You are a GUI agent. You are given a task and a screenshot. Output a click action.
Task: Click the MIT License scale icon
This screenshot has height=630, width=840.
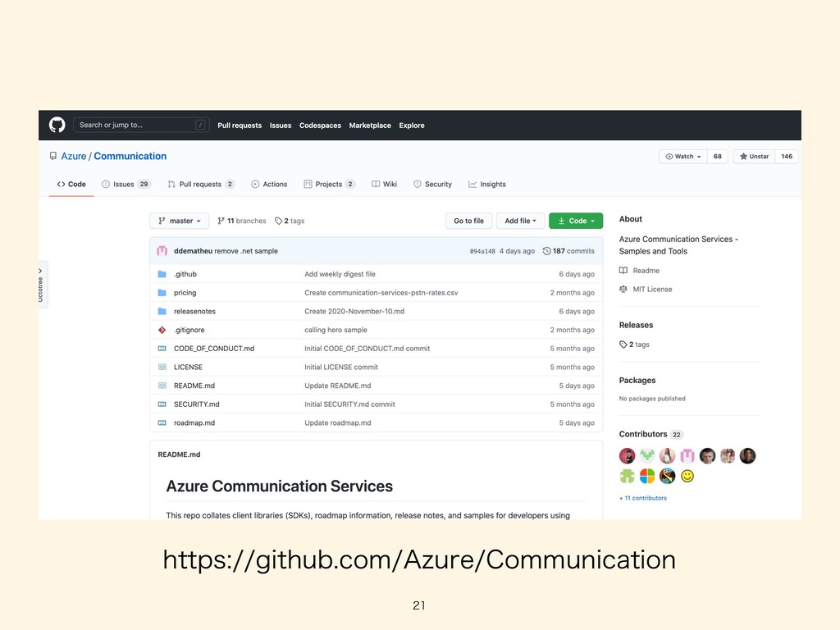(x=623, y=290)
